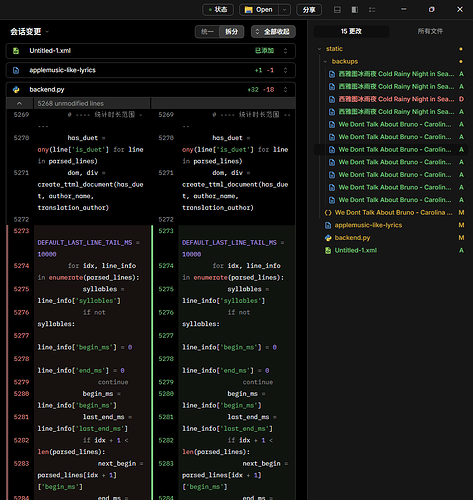This screenshot has height=500, width=473.
Task: Toggle the bottom panel layout icon
Action: tap(337, 10)
